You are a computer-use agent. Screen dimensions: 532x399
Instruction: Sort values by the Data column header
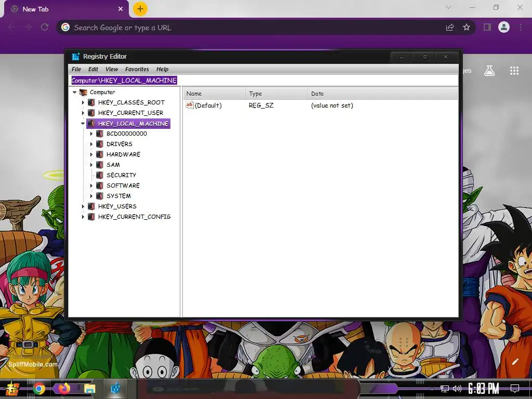[383, 94]
